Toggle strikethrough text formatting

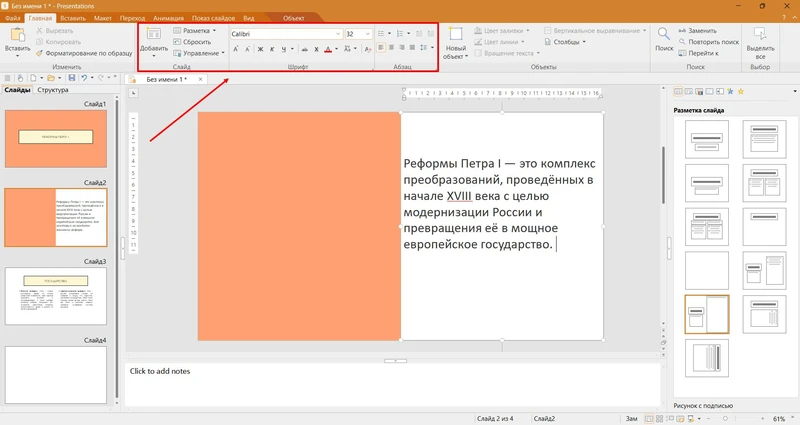click(305, 49)
